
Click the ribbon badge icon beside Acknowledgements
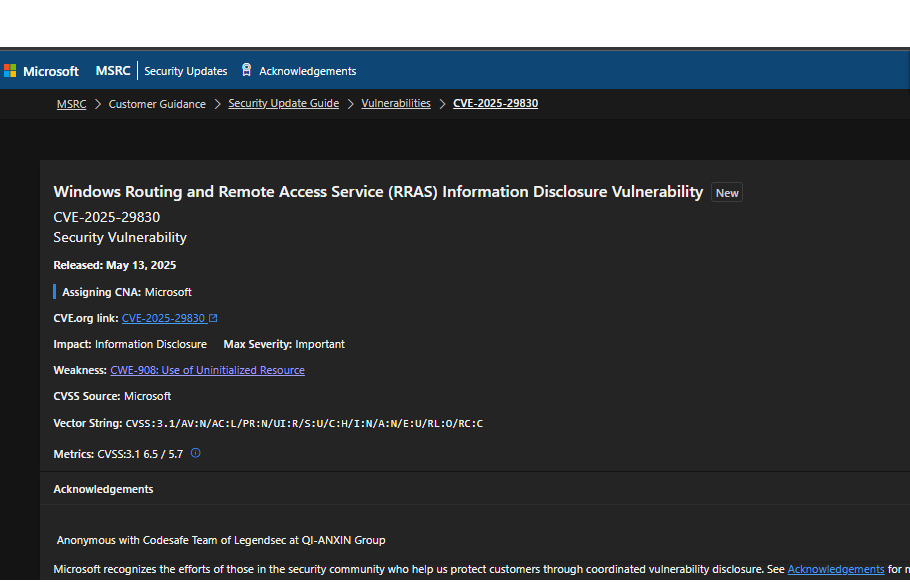pos(246,70)
